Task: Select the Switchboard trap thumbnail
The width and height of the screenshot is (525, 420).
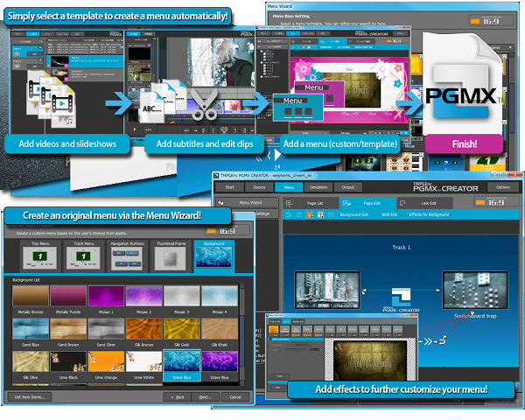Action: (475, 290)
